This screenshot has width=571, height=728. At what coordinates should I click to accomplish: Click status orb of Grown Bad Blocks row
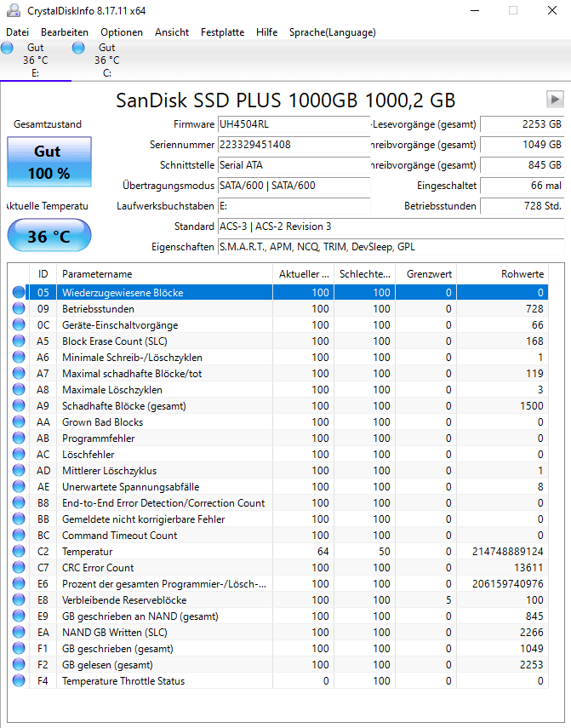[19, 421]
